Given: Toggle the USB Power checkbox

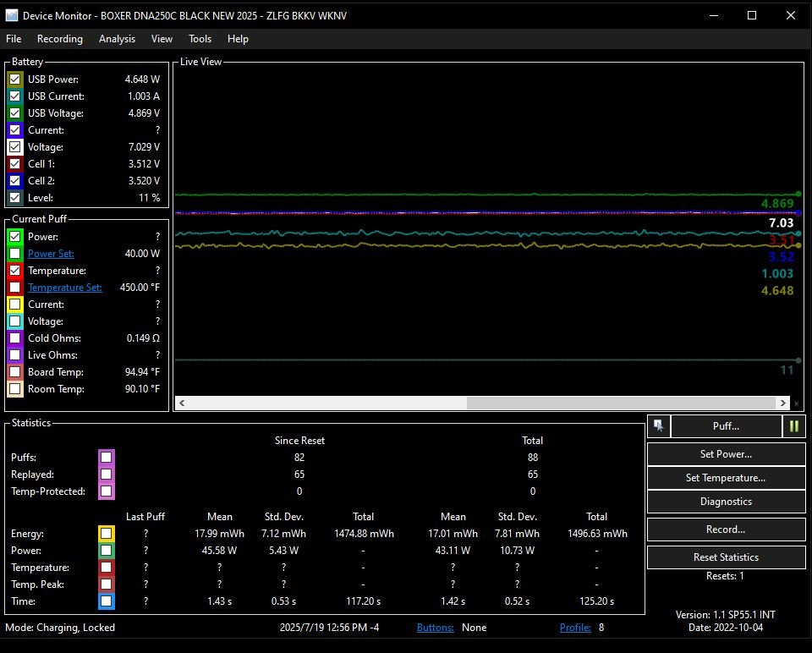Looking at the screenshot, I should tap(15, 80).
